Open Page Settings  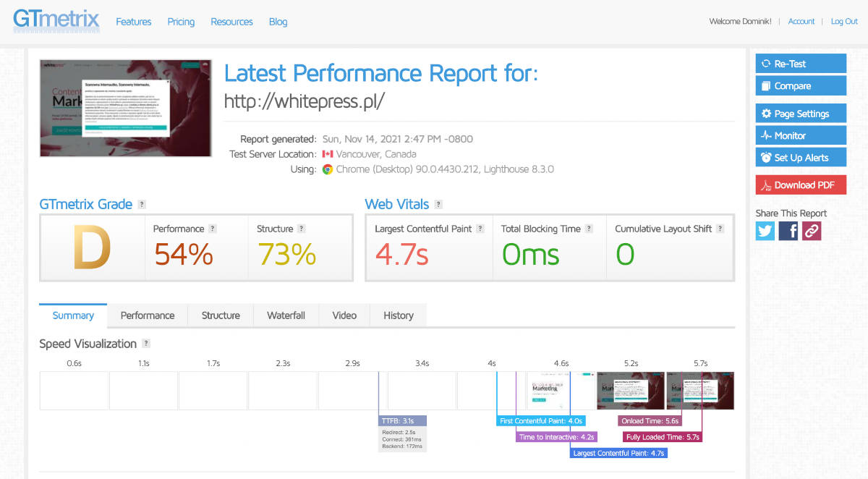[801, 114]
